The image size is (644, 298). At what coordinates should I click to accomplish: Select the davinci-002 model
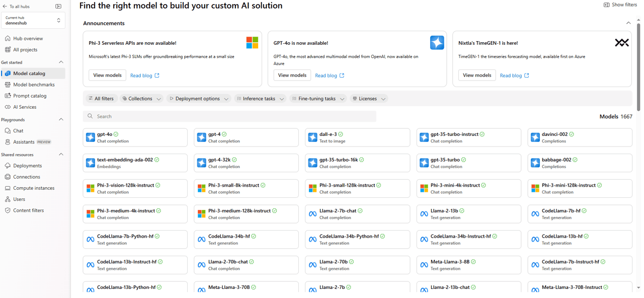580,137
